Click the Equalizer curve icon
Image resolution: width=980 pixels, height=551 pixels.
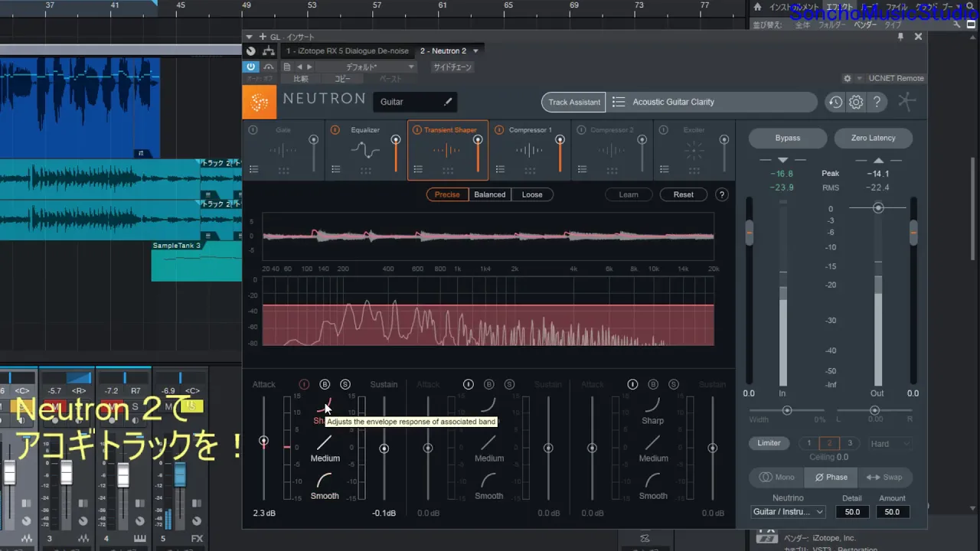click(x=365, y=150)
